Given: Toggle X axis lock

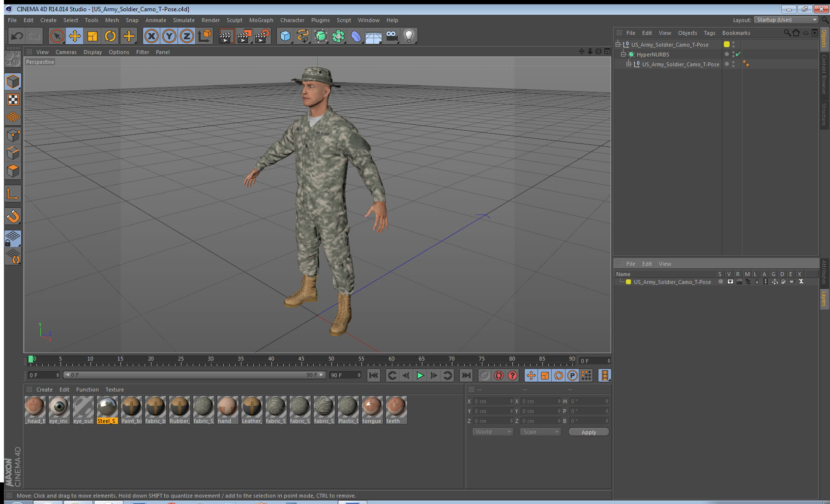Looking at the screenshot, I should click(151, 36).
